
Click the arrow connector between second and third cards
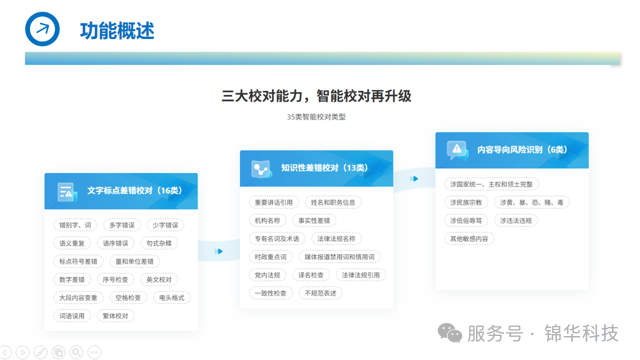pos(414,178)
